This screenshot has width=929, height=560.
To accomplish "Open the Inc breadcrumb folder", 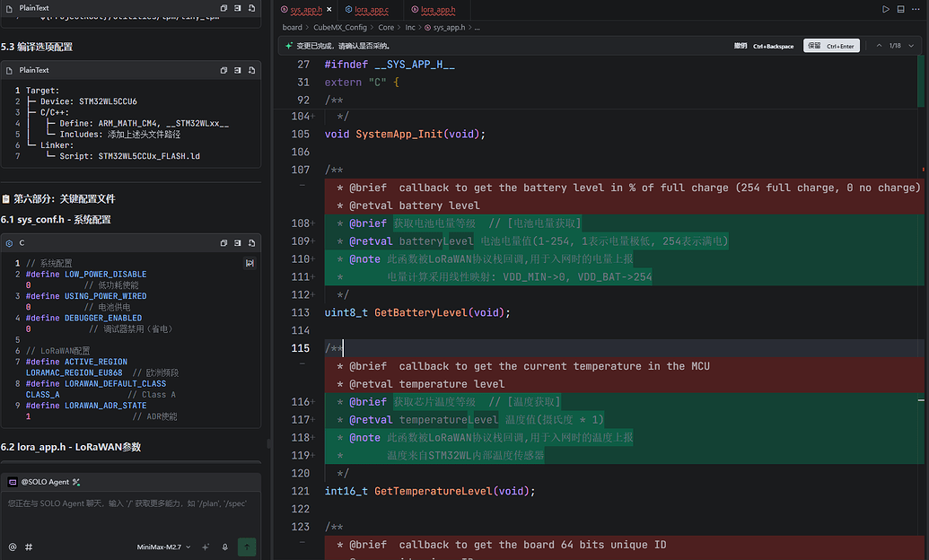I will 410,28.
